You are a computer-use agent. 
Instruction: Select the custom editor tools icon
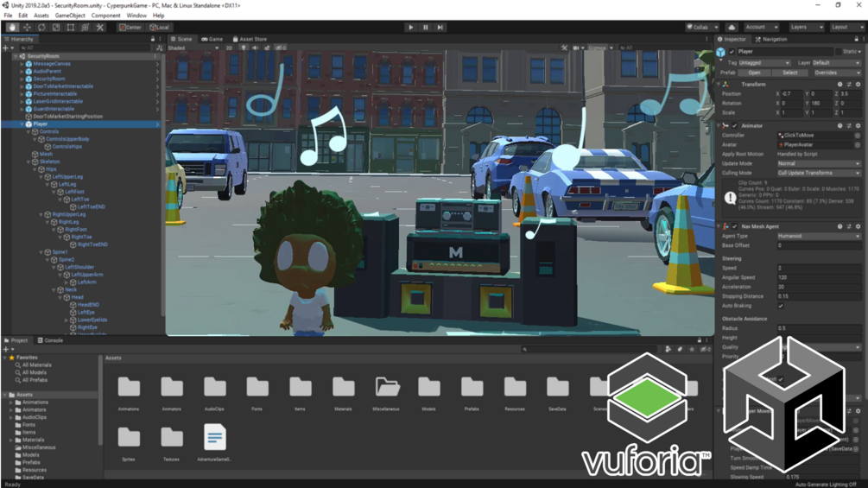(x=99, y=27)
